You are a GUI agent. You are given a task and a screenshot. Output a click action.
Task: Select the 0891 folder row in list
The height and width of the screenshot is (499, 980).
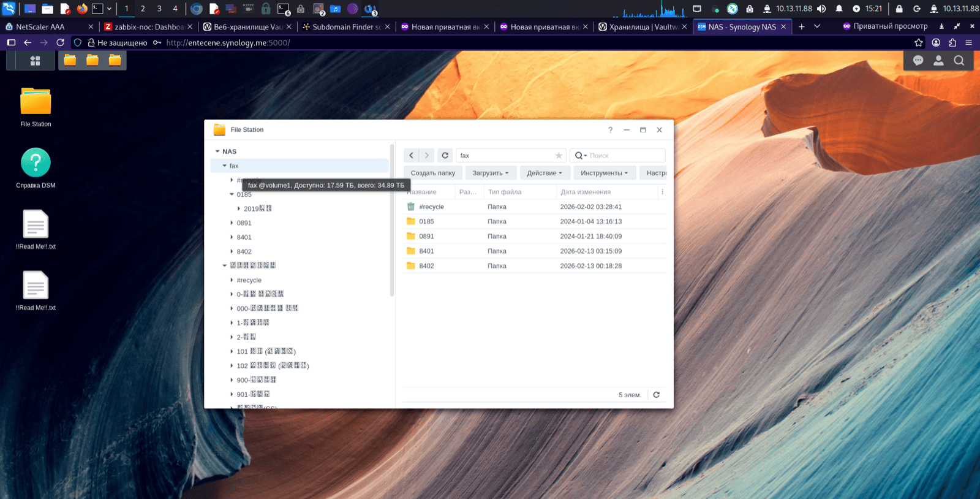pyautogui.click(x=535, y=236)
